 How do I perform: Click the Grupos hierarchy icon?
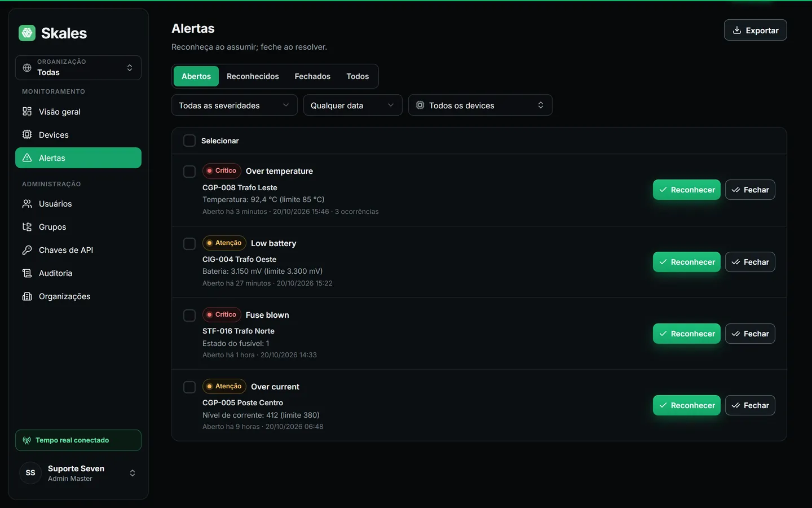point(27,226)
